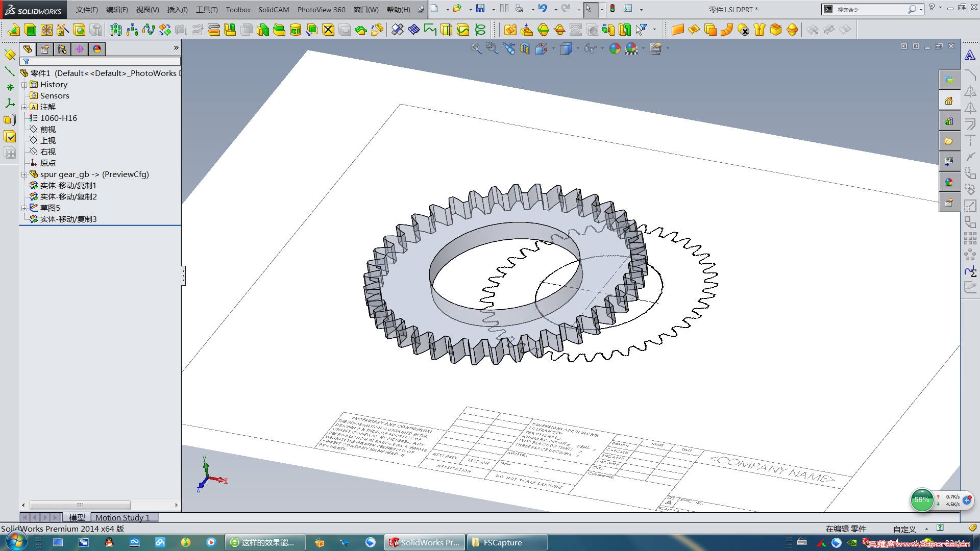Click the Print icon in top toolbar
Screen dimensions: 980x551
pos(519,9)
